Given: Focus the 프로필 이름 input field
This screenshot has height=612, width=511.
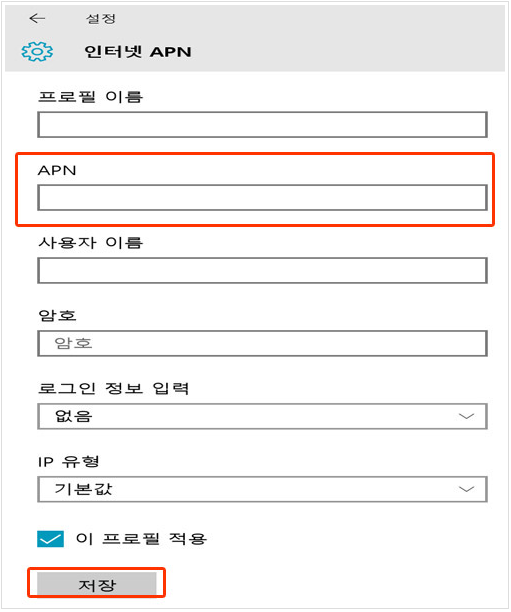Looking at the screenshot, I should tap(262, 125).
